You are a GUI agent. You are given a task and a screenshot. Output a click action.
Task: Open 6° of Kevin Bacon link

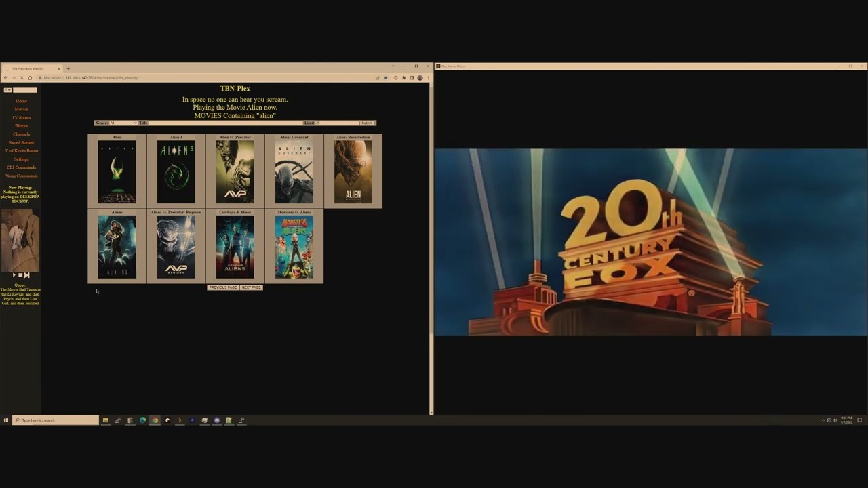click(21, 150)
